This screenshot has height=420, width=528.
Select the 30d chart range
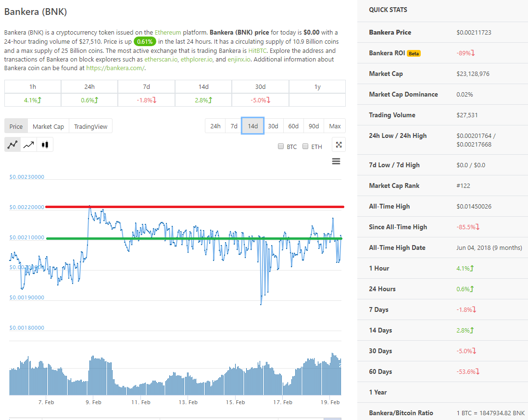[x=273, y=126]
